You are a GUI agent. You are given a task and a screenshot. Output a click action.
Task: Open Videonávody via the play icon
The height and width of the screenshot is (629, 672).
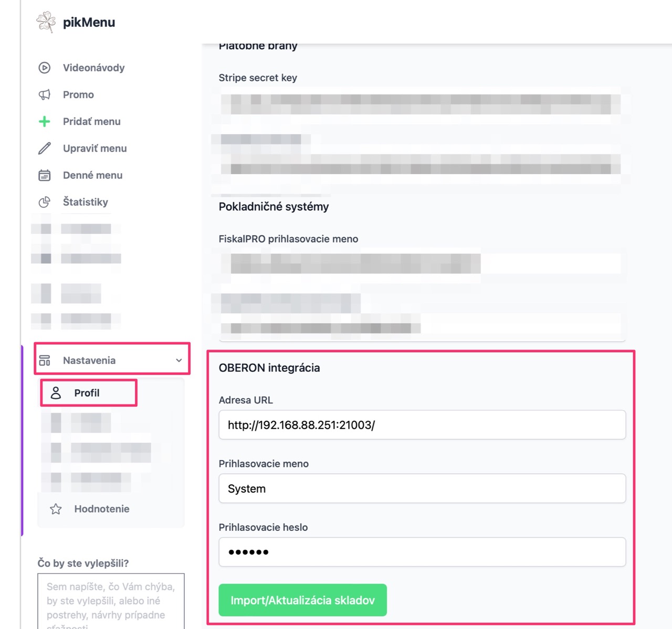pos(45,68)
